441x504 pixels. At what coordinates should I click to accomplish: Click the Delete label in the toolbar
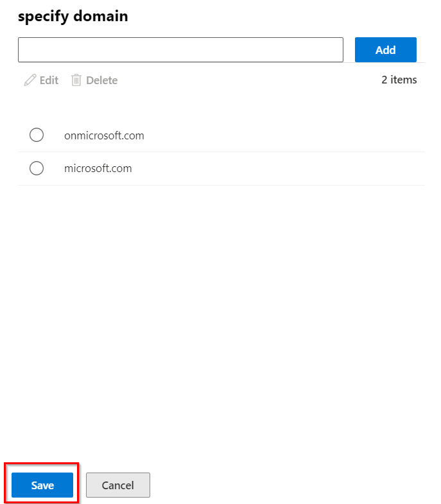pos(101,80)
